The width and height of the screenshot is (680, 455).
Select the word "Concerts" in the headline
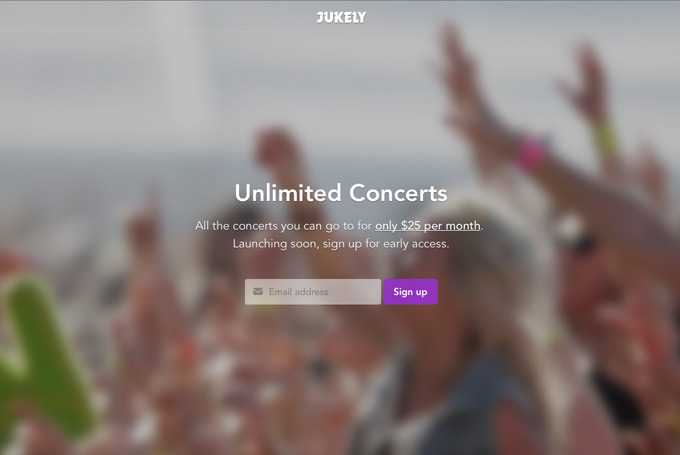398,193
